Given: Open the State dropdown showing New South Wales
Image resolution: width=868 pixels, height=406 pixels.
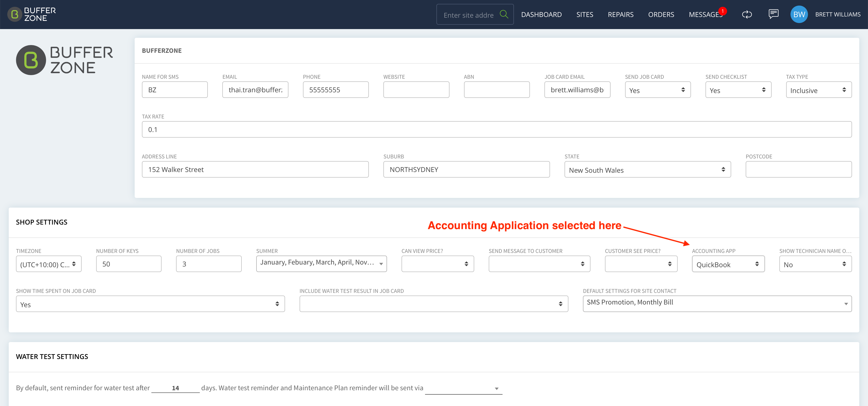Looking at the screenshot, I should click(648, 169).
